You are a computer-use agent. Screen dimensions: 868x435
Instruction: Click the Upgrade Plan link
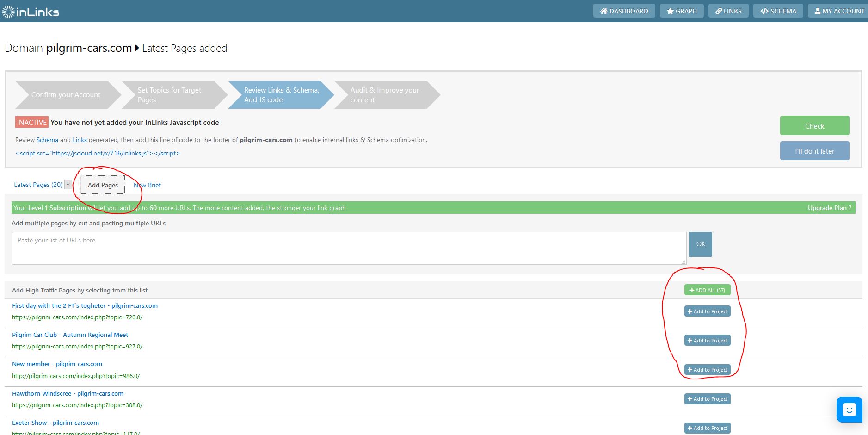[830, 208]
